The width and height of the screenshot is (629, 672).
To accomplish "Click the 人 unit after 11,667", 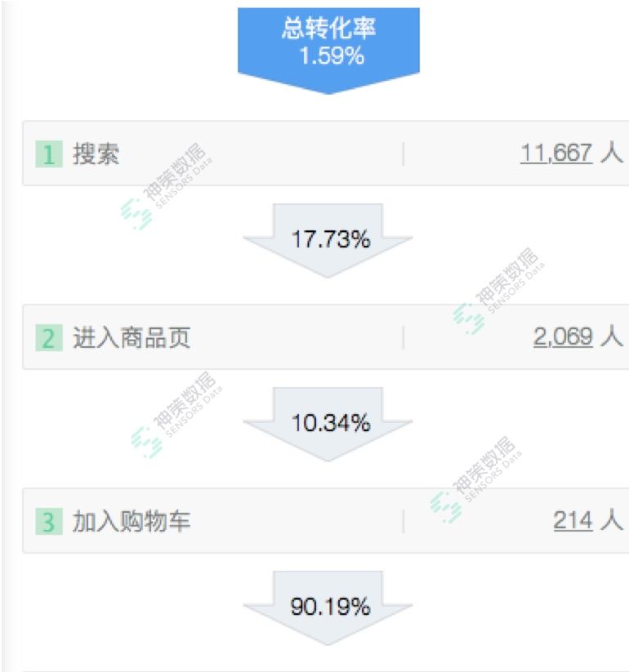I will point(610,153).
